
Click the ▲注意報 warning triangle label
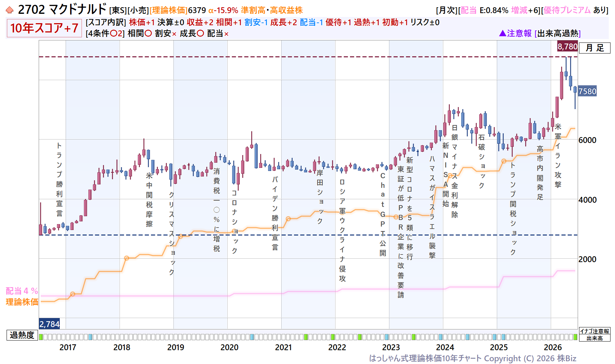point(515,33)
